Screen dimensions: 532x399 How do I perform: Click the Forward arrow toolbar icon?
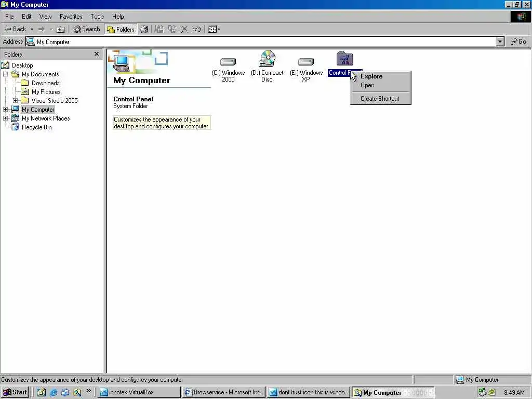point(42,29)
